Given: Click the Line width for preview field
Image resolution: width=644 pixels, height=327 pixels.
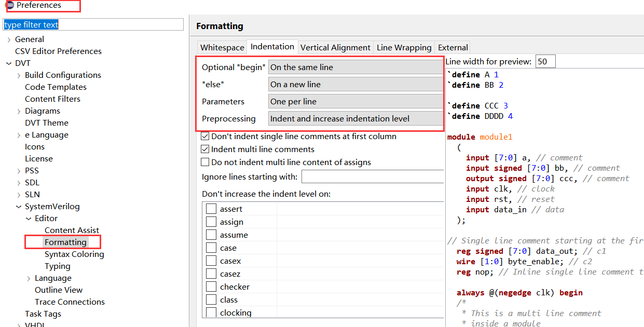Looking at the screenshot, I should [545, 61].
